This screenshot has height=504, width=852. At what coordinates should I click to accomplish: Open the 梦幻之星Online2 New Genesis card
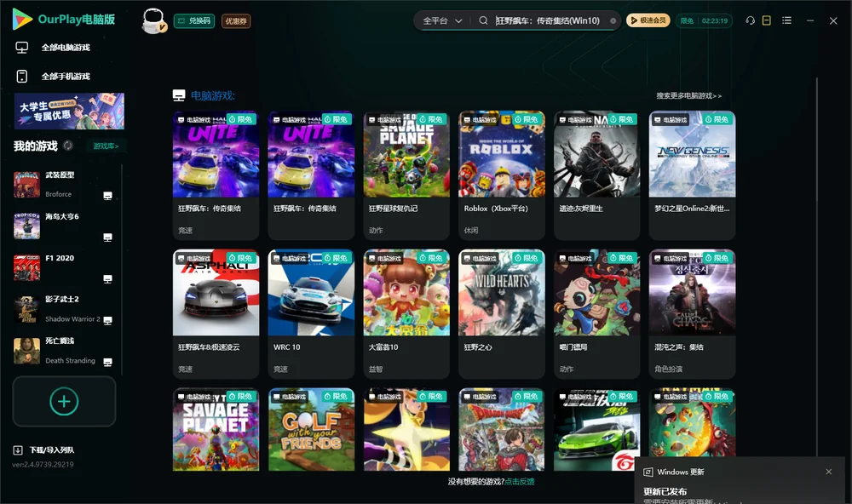pos(692,175)
